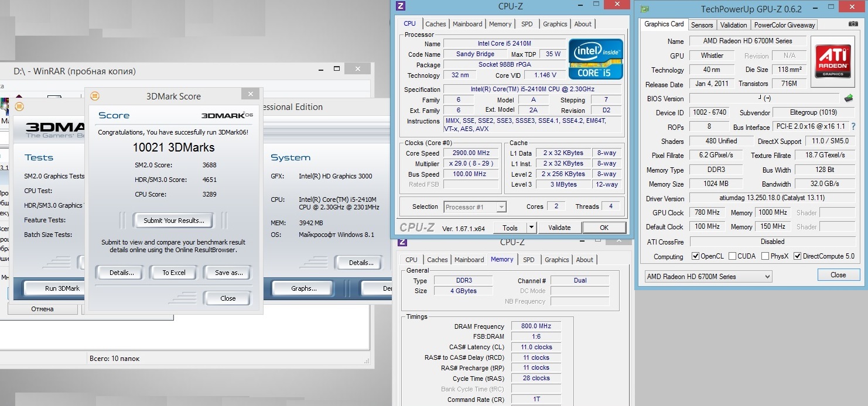
Task: Click the To Excel button
Action: click(x=173, y=273)
